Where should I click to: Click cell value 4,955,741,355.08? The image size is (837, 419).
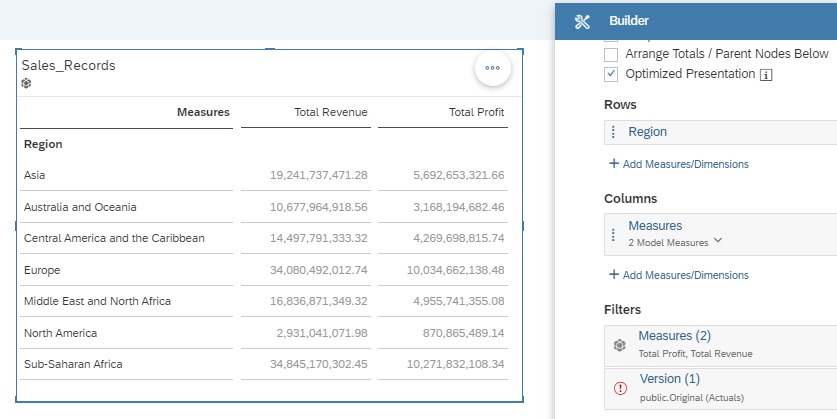pyautogui.click(x=459, y=301)
